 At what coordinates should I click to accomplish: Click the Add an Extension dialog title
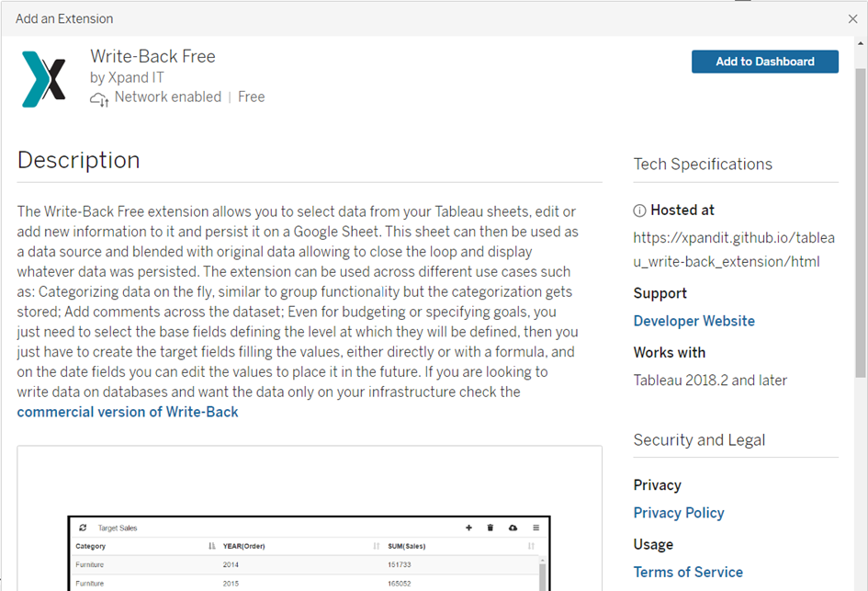pos(64,18)
